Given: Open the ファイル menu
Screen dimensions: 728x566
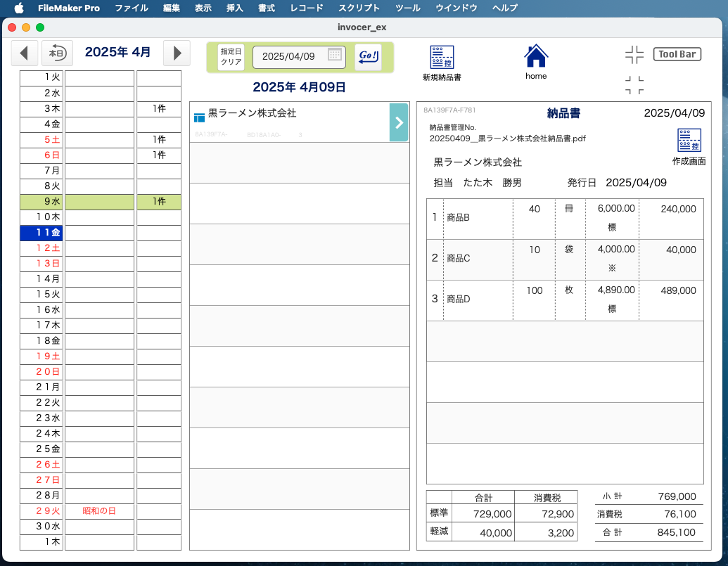Looking at the screenshot, I should 132,8.
